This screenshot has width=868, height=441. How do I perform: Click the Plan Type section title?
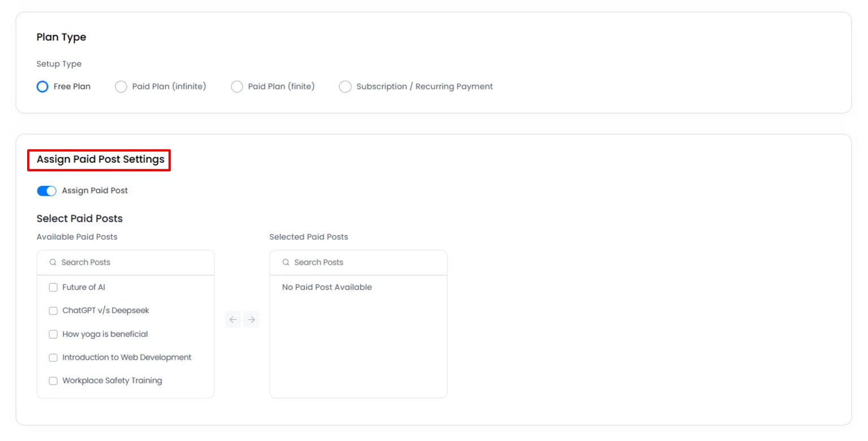(61, 37)
